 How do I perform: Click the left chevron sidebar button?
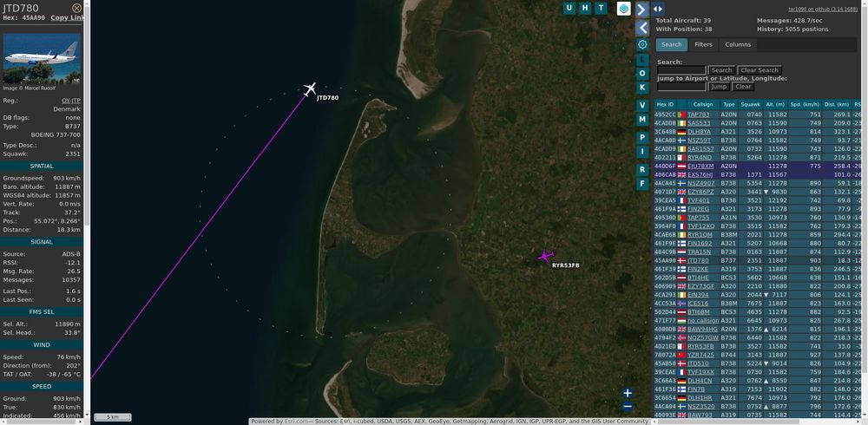[x=642, y=28]
